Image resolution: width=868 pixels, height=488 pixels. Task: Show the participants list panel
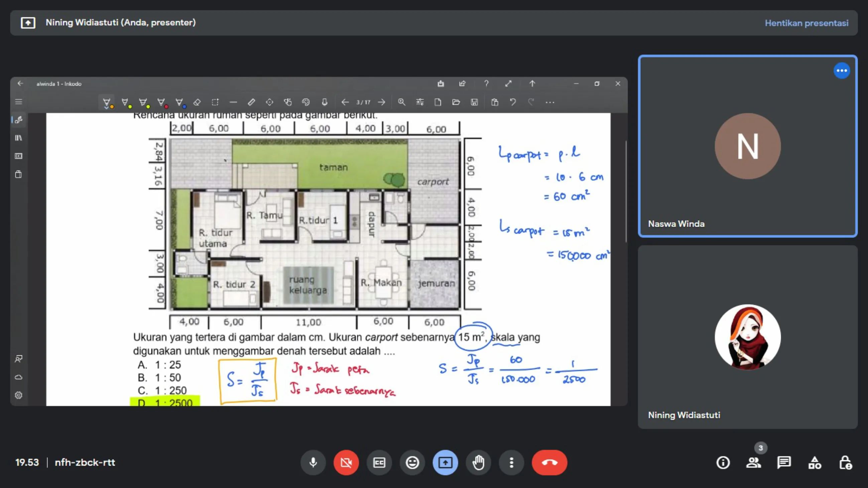click(753, 462)
